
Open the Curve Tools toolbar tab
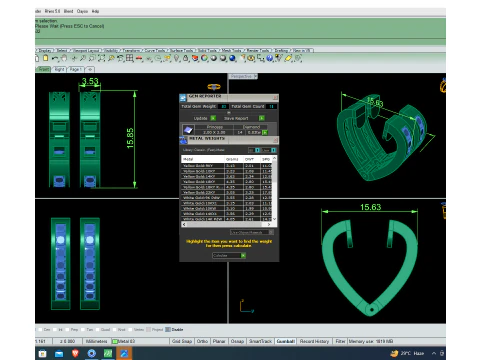[x=155, y=51]
